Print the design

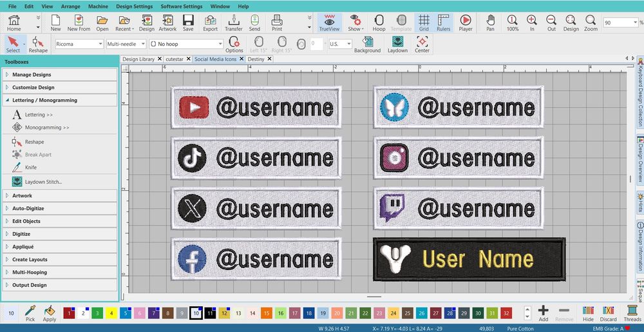[x=277, y=23]
